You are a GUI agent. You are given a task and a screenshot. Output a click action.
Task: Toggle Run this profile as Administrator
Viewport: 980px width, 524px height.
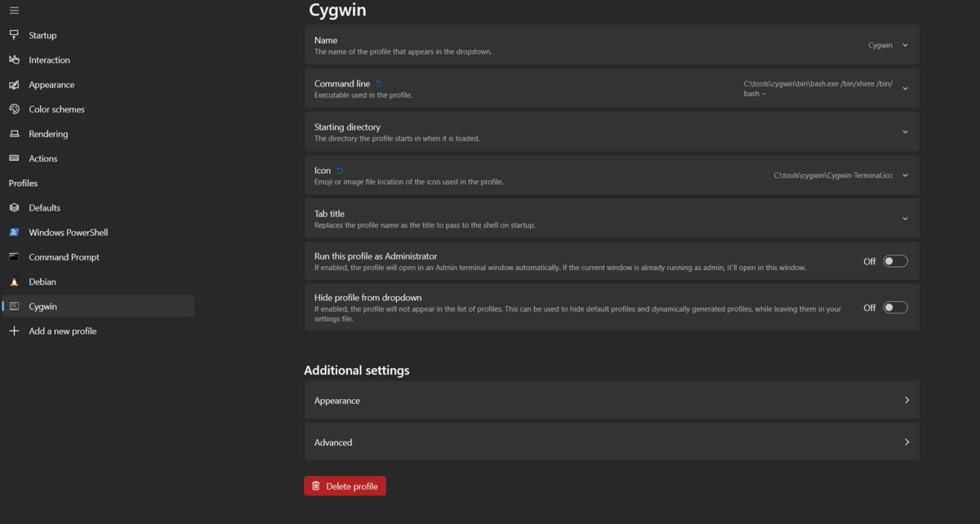(895, 261)
